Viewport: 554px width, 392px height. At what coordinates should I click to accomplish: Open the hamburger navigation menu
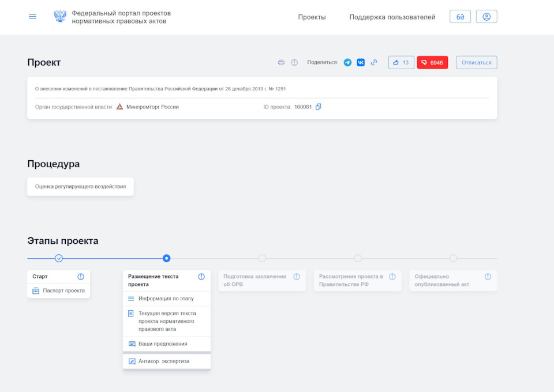tap(32, 17)
